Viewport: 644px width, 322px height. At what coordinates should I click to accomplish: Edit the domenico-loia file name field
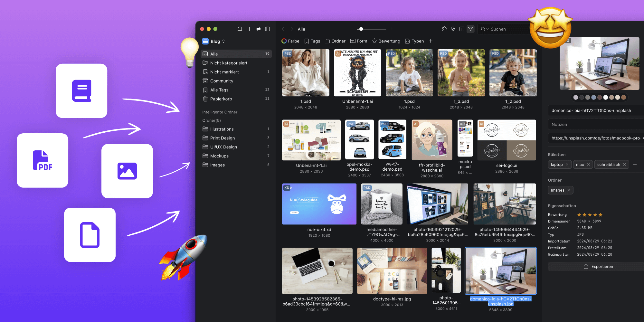[x=596, y=110]
